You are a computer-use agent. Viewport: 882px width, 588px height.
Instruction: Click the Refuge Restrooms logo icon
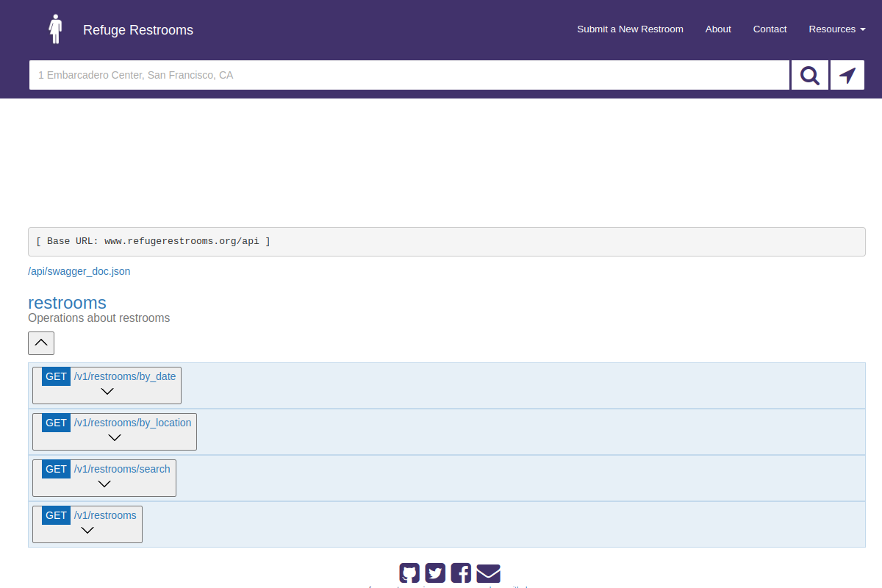tap(55, 29)
